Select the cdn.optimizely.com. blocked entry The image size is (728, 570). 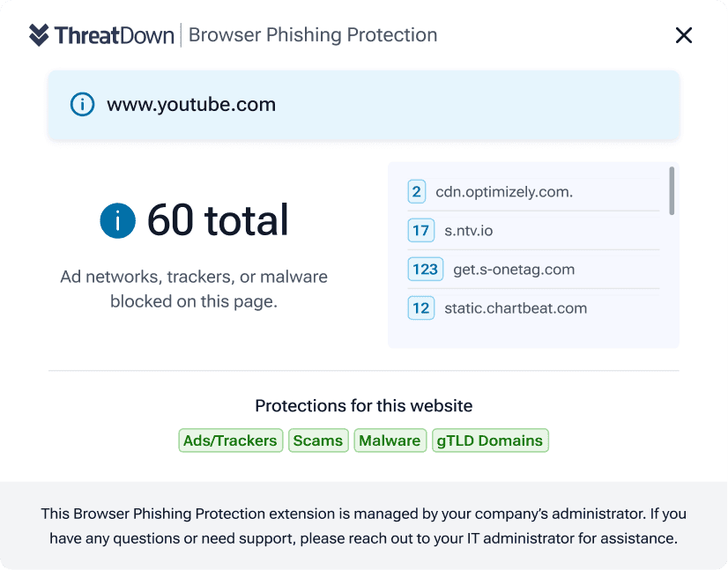(533, 192)
